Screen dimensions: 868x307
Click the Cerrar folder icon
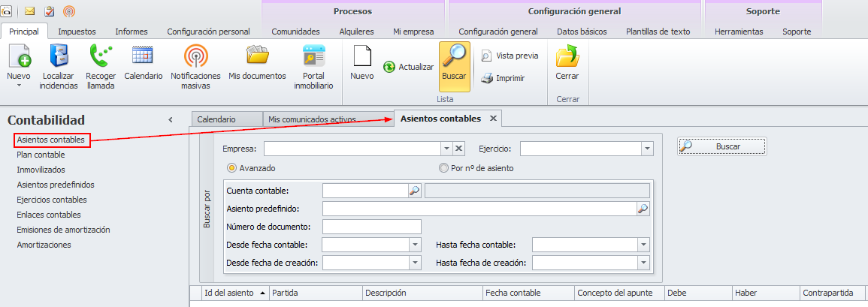[x=567, y=56]
